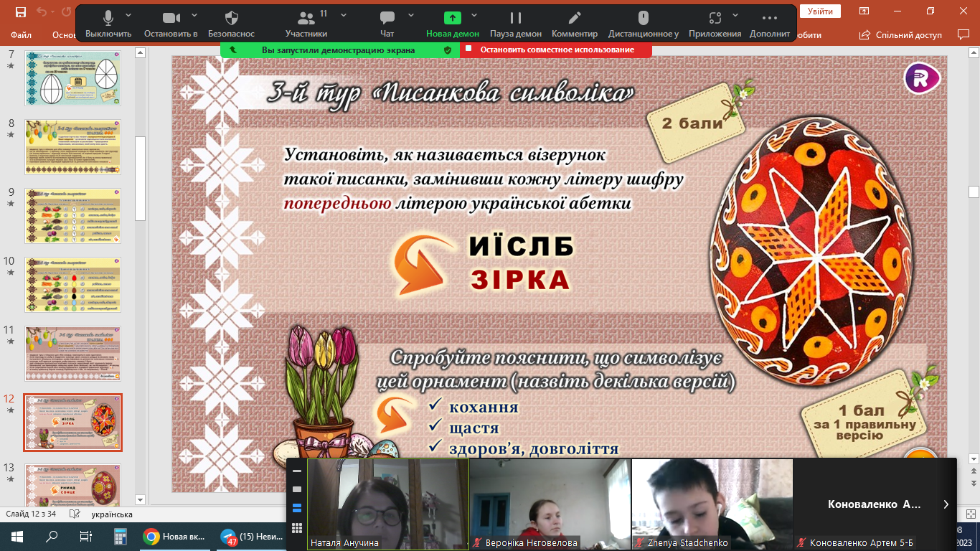Stop sharing via Остановить совместное использование
Image resolution: width=980 pixels, height=551 pixels.
pos(556,50)
